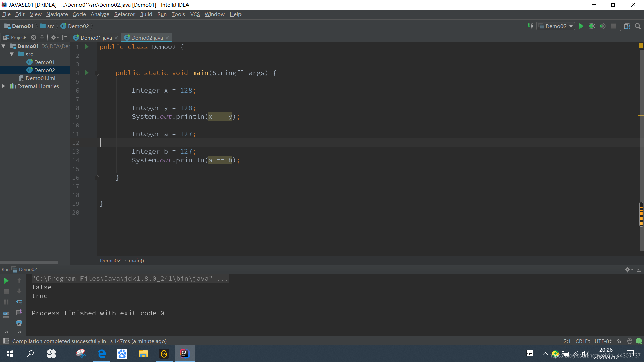The image size is (644, 362).
Task: Collapse the Demo01 project root
Action: [x=4, y=46]
